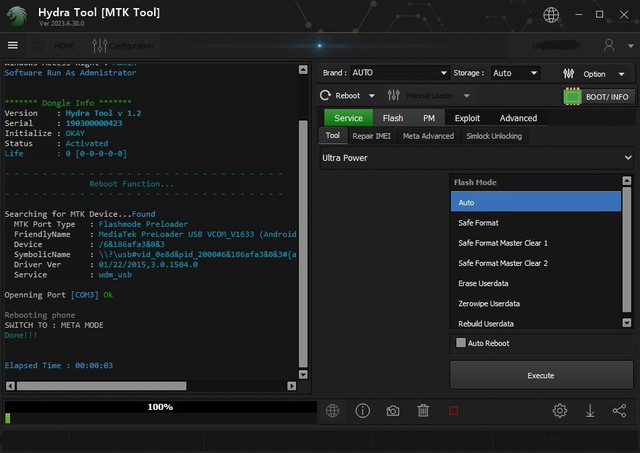Click the Reboot button

click(340, 95)
